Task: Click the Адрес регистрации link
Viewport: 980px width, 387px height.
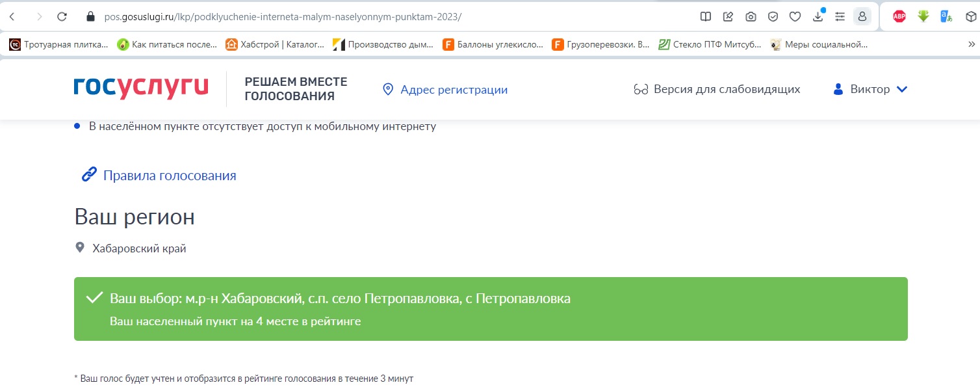Action: click(x=453, y=89)
